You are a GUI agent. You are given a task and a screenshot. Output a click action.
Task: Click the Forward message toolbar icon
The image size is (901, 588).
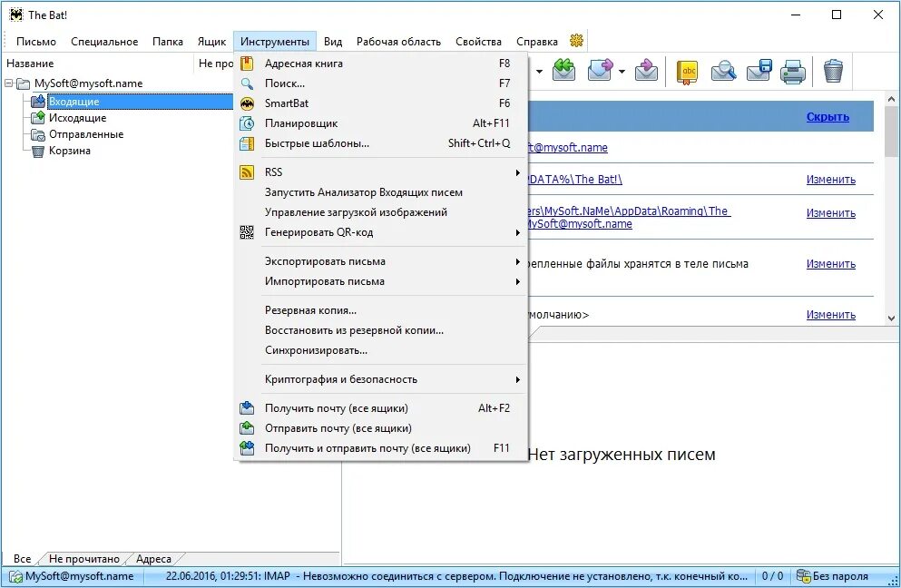(600, 70)
